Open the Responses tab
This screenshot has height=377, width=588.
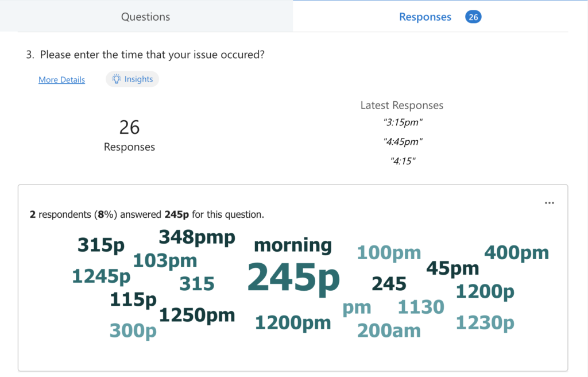(425, 17)
